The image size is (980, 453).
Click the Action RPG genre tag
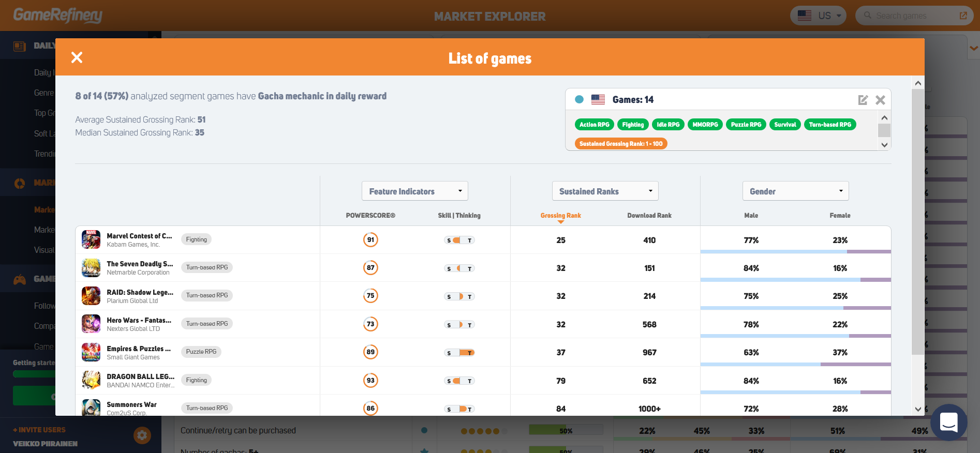(x=595, y=125)
